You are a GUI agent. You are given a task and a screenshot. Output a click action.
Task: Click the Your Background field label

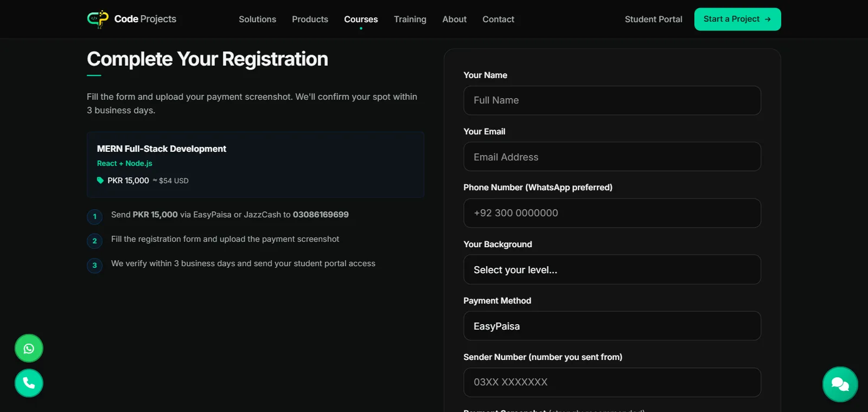[497, 244]
